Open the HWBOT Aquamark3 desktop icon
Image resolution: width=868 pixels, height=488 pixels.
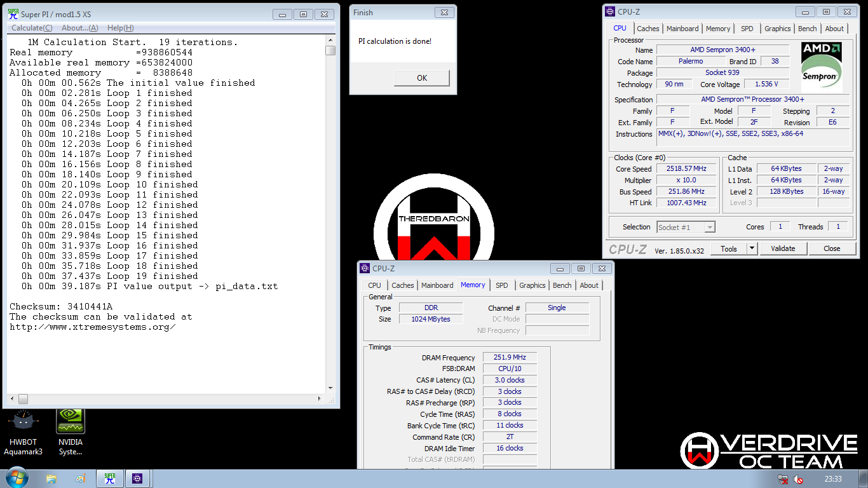[x=24, y=433]
